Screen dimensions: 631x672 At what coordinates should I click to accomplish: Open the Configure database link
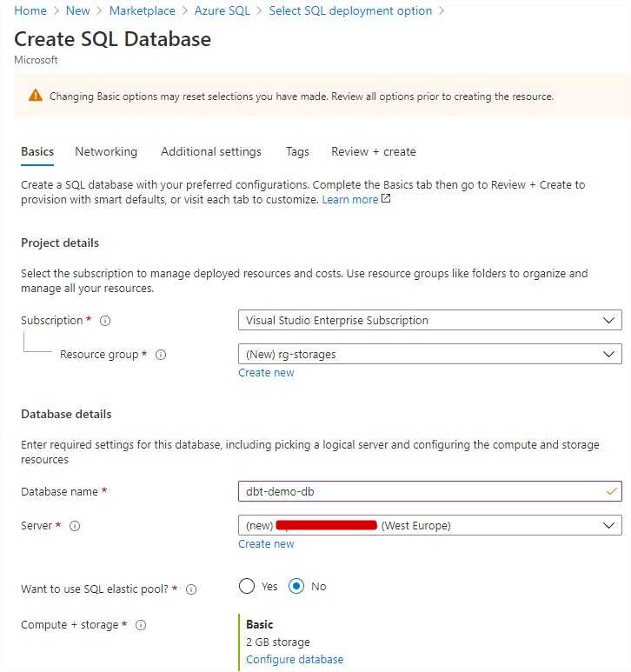(295, 660)
